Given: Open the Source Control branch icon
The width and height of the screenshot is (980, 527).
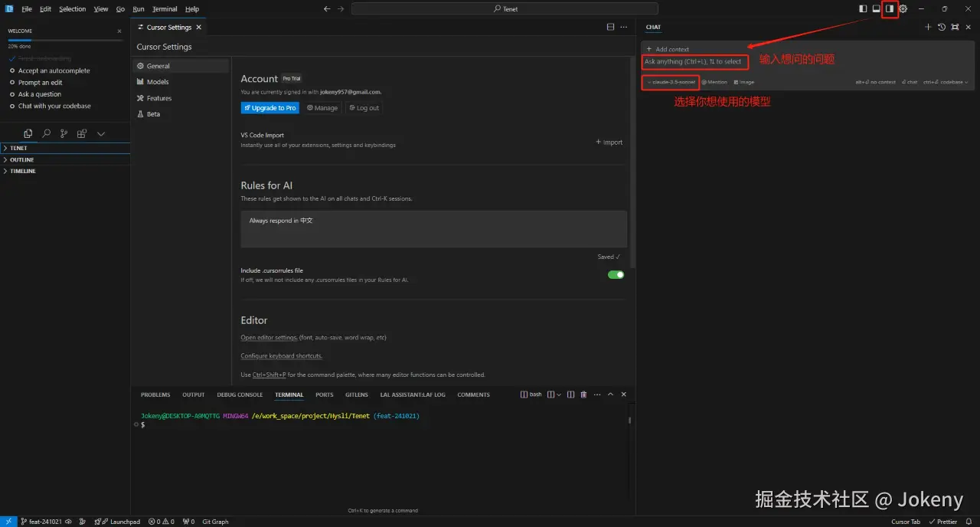Looking at the screenshot, I should tap(64, 133).
